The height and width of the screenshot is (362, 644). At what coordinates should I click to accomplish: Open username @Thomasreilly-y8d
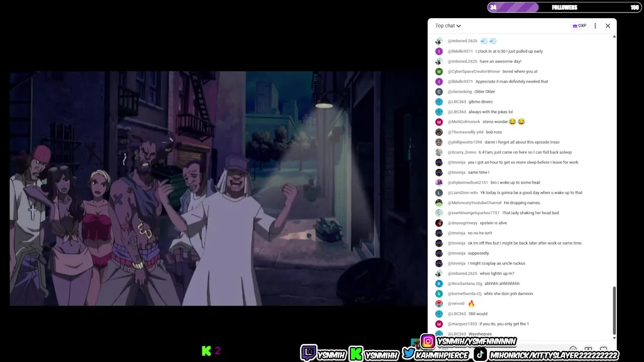465,132
